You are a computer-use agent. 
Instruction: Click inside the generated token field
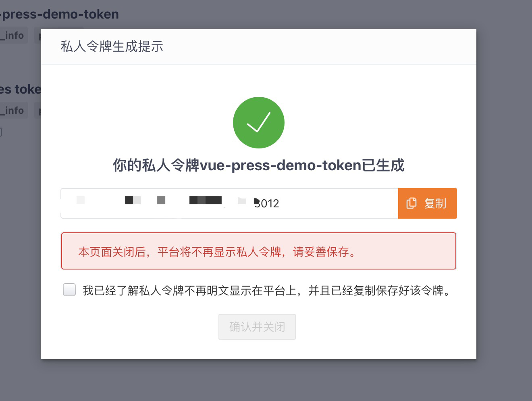(x=229, y=203)
